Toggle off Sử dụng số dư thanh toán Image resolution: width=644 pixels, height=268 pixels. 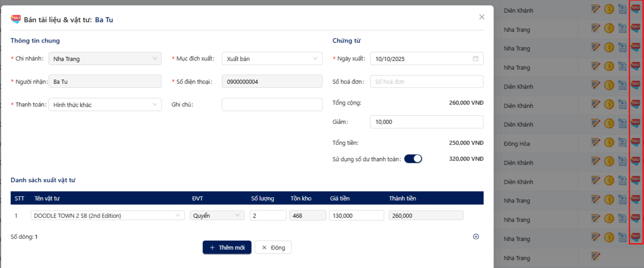tap(413, 159)
